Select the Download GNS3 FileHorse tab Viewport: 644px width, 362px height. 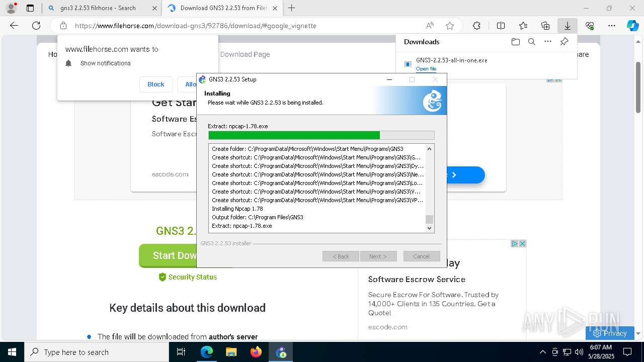pos(223,8)
